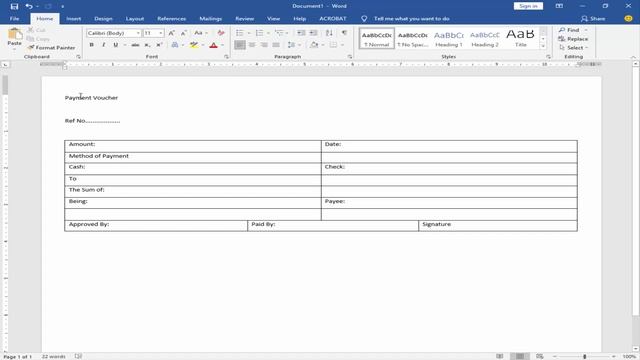640x360 pixels.
Task: Toggle Bold formatting
Action: click(x=91, y=45)
